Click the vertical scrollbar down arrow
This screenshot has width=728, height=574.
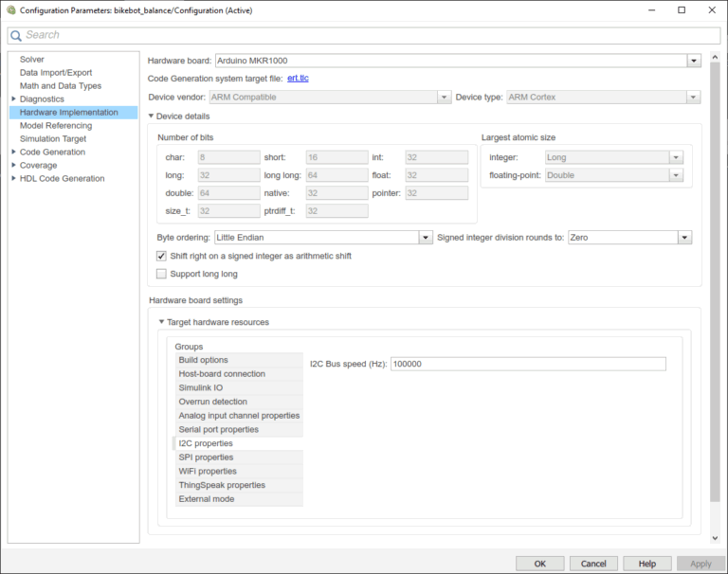click(x=715, y=538)
